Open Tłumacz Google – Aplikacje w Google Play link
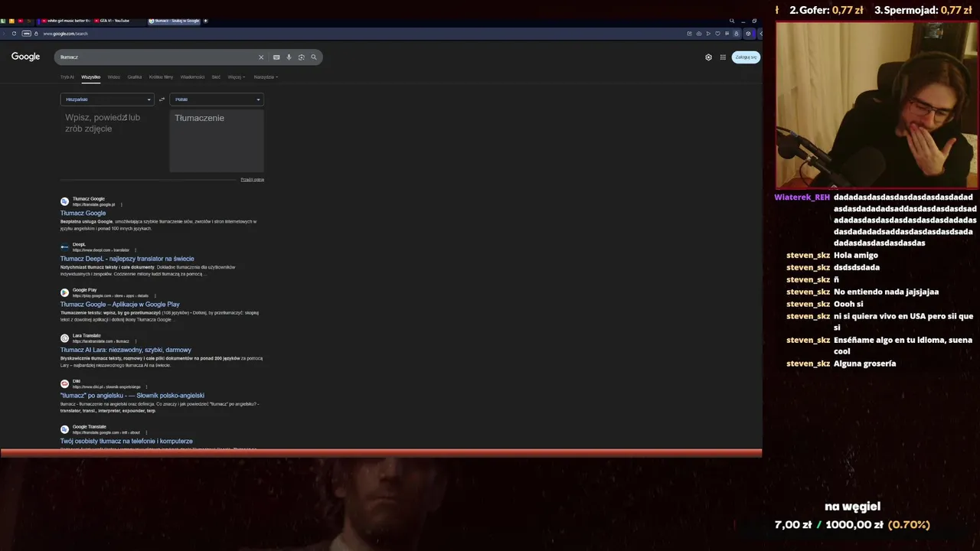 (120, 305)
